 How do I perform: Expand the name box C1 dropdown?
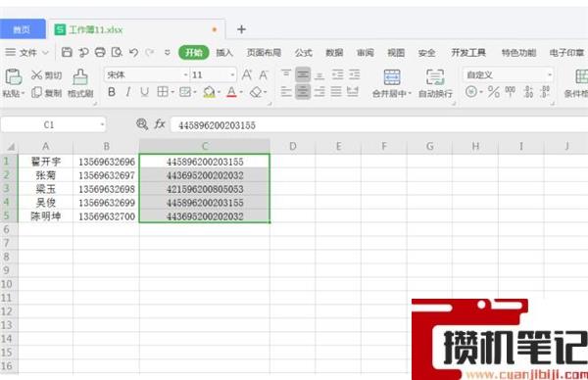tap(102, 124)
